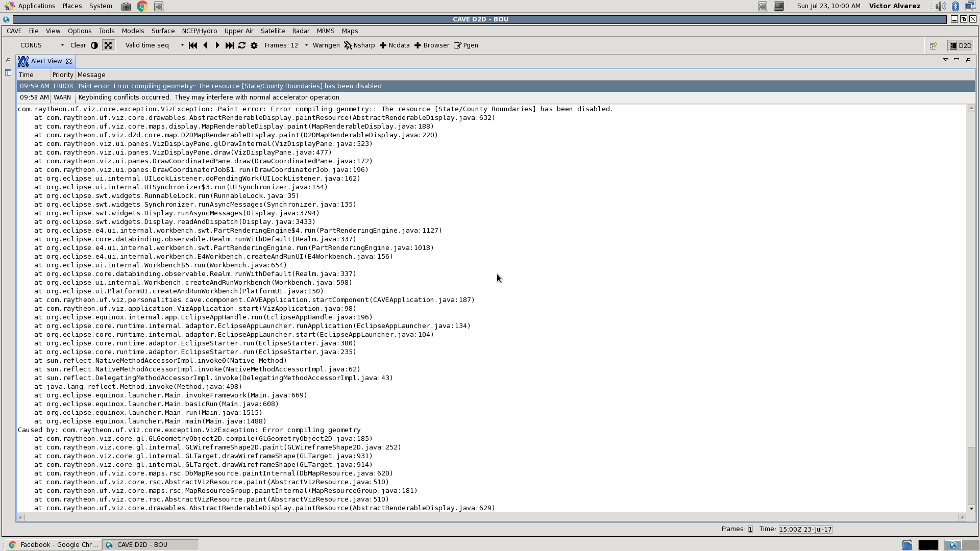
Task: Toggle image combination half-circle icon
Action: pyautogui.click(x=94, y=45)
